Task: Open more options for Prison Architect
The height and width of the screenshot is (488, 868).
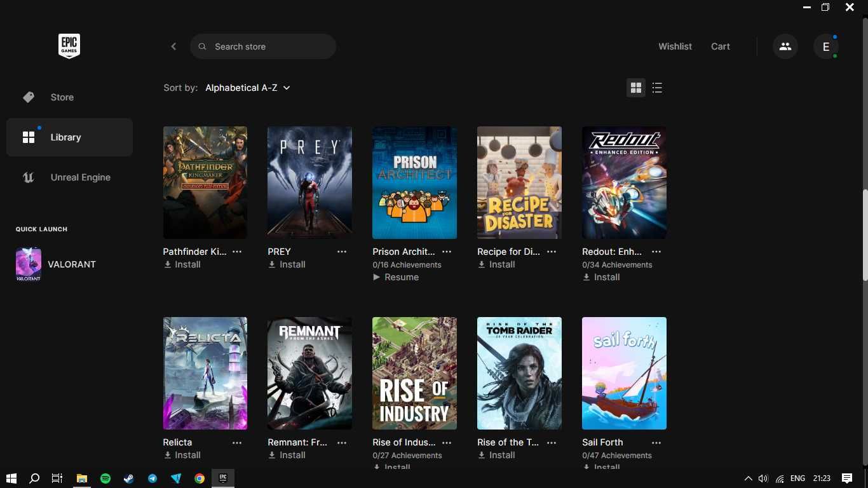Action: (x=447, y=252)
